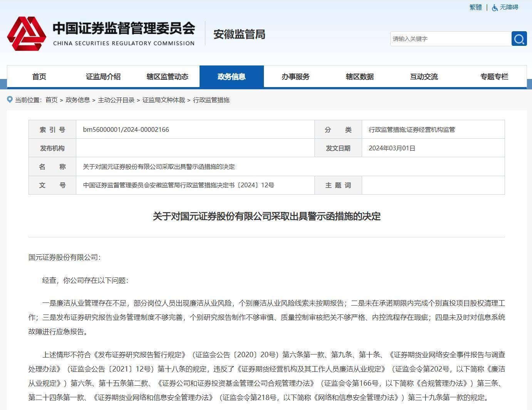Click index number bm56000001/2024-00002166

[126, 129]
